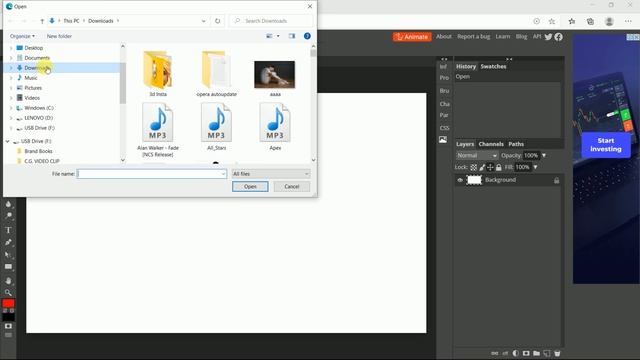Open the File name history dropdown
Viewport: 640px width, 360px height.
223,174
